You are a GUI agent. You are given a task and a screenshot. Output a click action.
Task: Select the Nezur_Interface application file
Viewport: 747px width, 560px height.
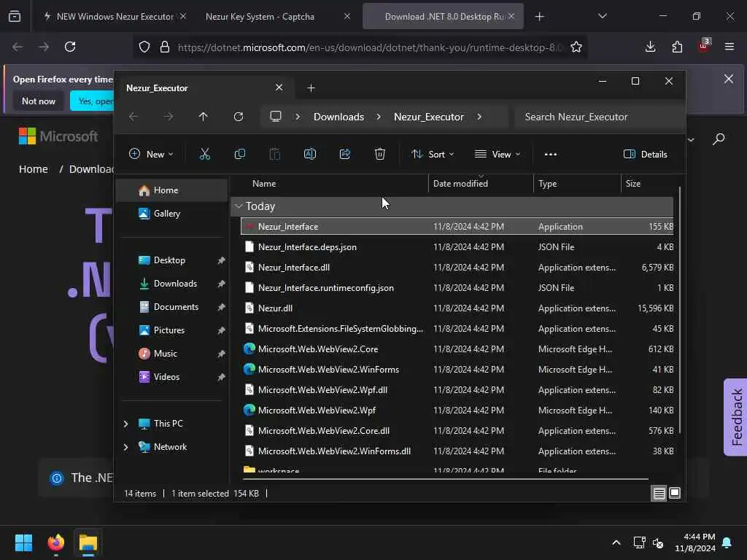457,227
